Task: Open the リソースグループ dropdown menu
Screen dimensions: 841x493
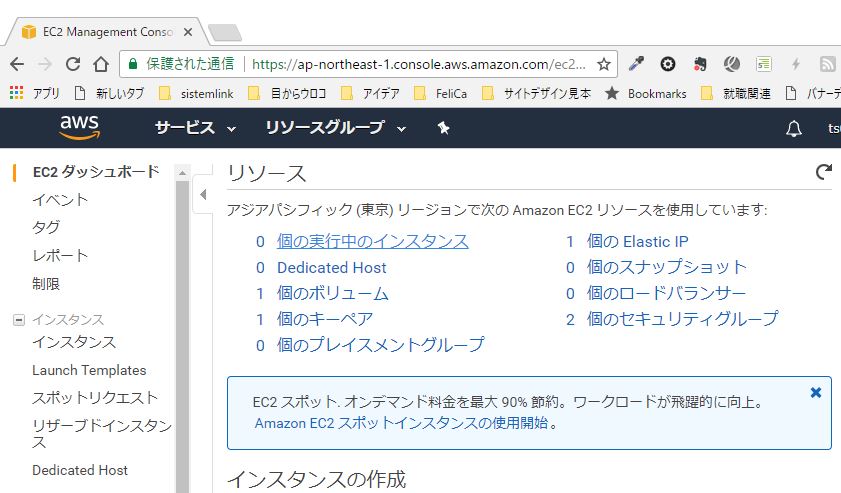Action: [x=336, y=128]
